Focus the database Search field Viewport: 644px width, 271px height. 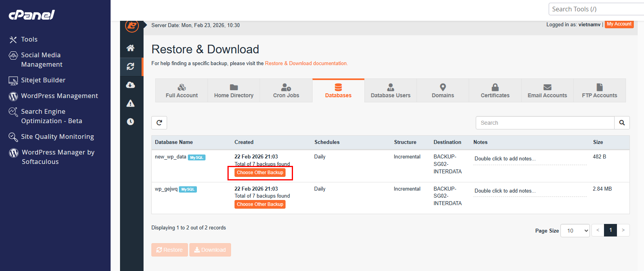(x=545, y=123)
